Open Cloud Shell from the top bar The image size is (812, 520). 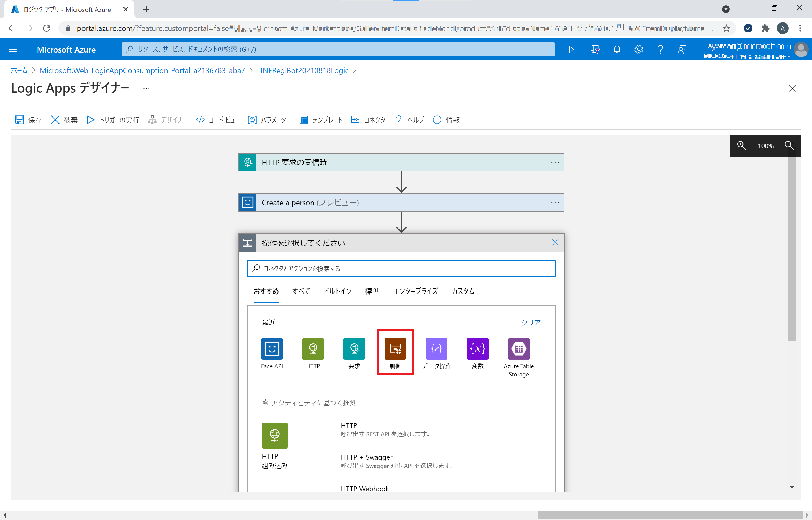point(574,49)
